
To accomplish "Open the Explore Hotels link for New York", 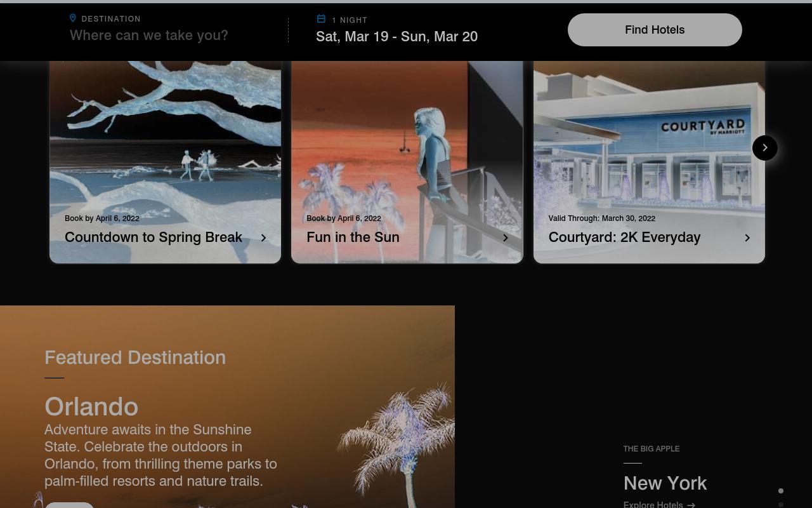I will point(653,504).
